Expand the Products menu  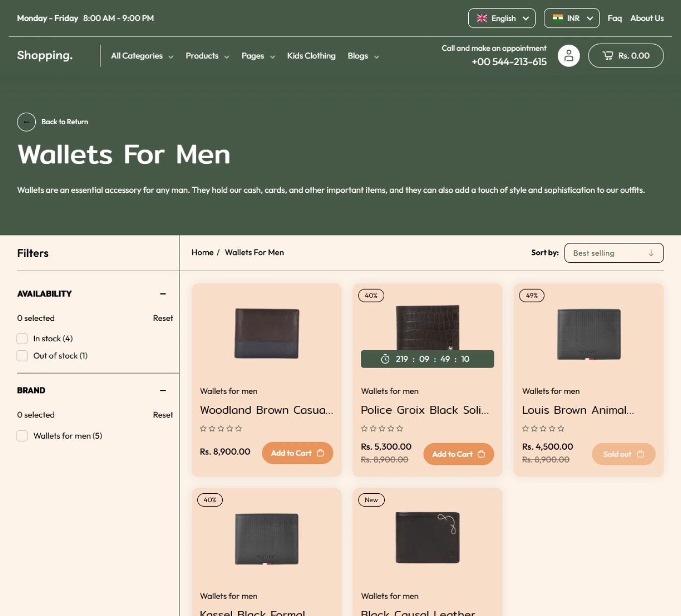click(x=207, y=56)
